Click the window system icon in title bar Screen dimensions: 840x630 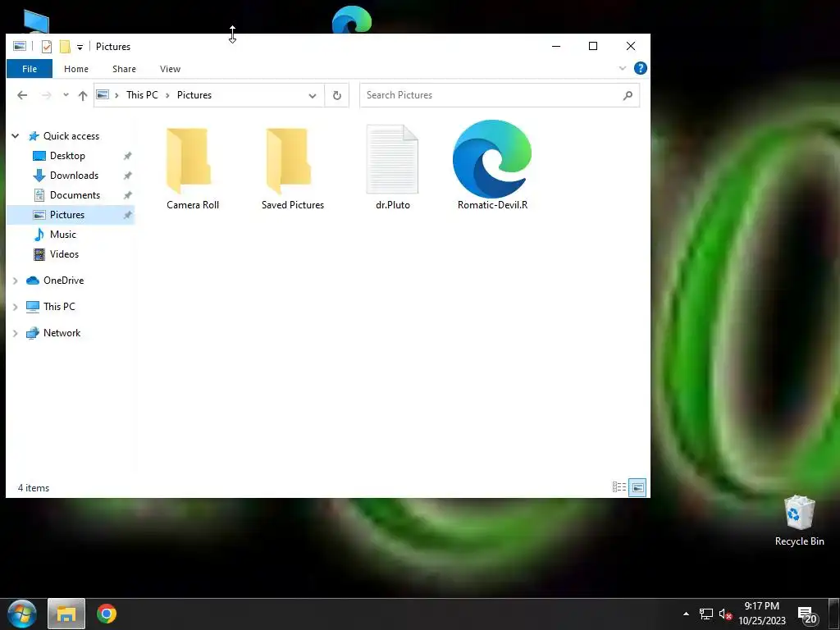[20, 47]
